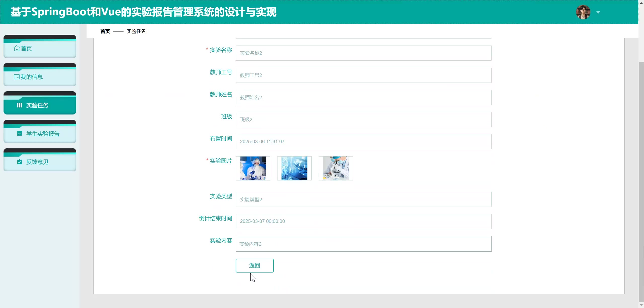The width and height of the screenshot is (644, 308).
Task: Open the 反馈意见 menu item
Action: tap(37, 162)
